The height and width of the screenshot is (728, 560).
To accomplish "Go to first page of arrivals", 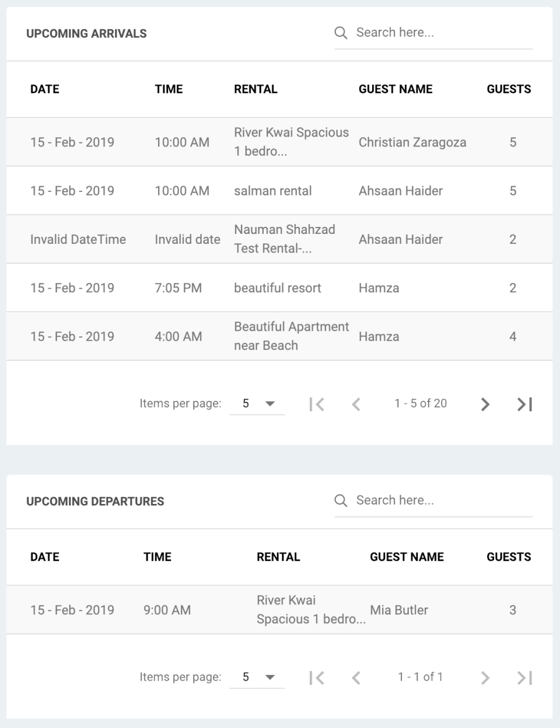I will [x=317, y=404].
